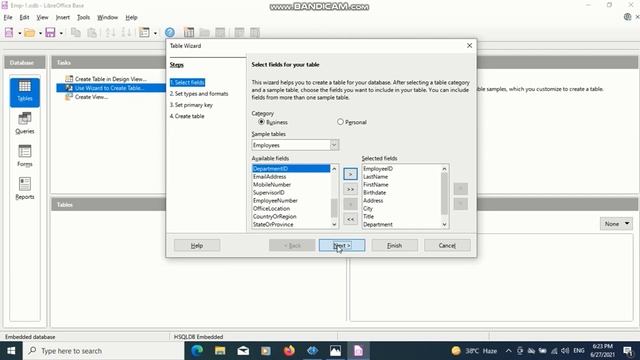This screenshot has width=640, height=360.
Task: Click the Windows search box
Action: (x=103, y=351)
